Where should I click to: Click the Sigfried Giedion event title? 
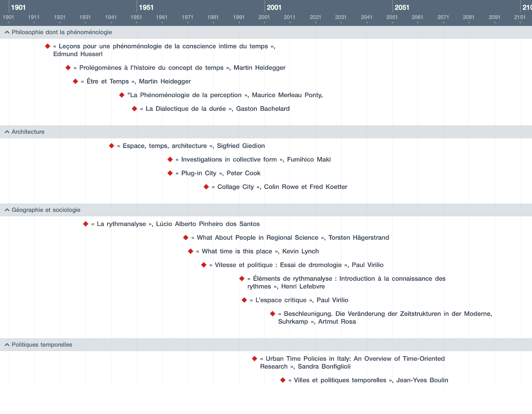[x=191, y=146]
